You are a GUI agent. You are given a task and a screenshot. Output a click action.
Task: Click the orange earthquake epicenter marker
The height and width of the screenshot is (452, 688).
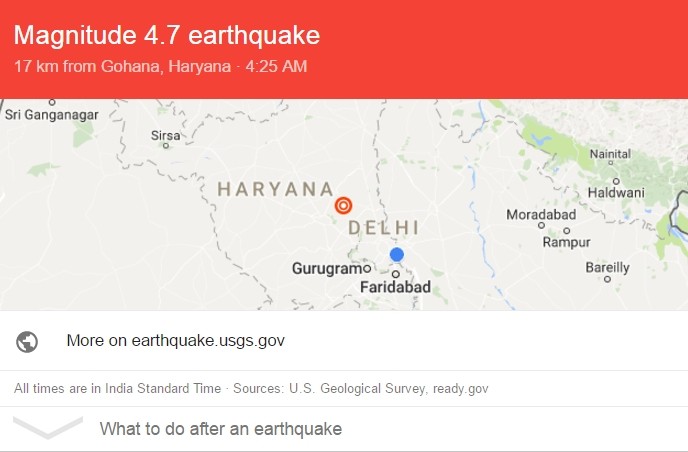pos(343,205)
